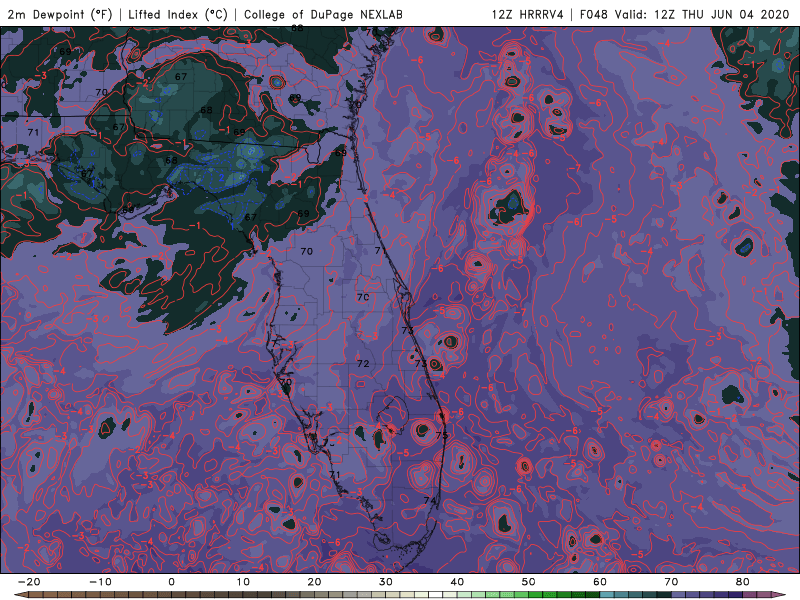Click the "20" colorbar scale label
The height and width of the screenshot is (600, 800).
(314, 582)
